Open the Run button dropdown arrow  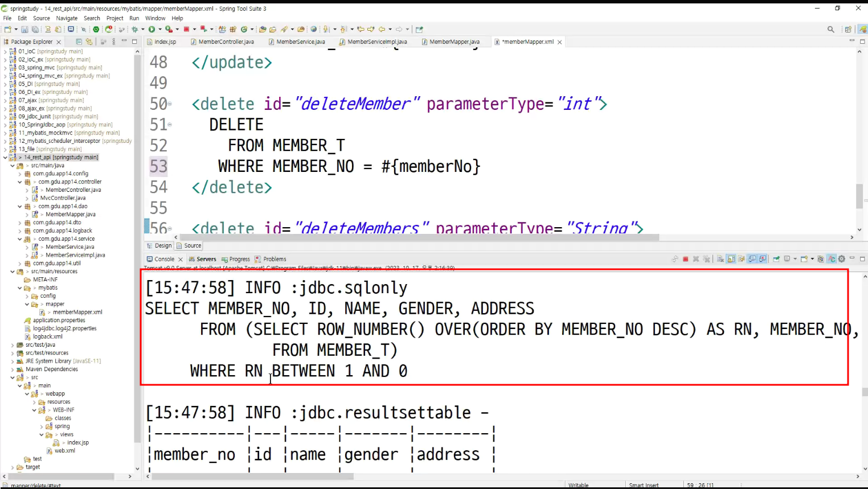(x=160, y=30)
